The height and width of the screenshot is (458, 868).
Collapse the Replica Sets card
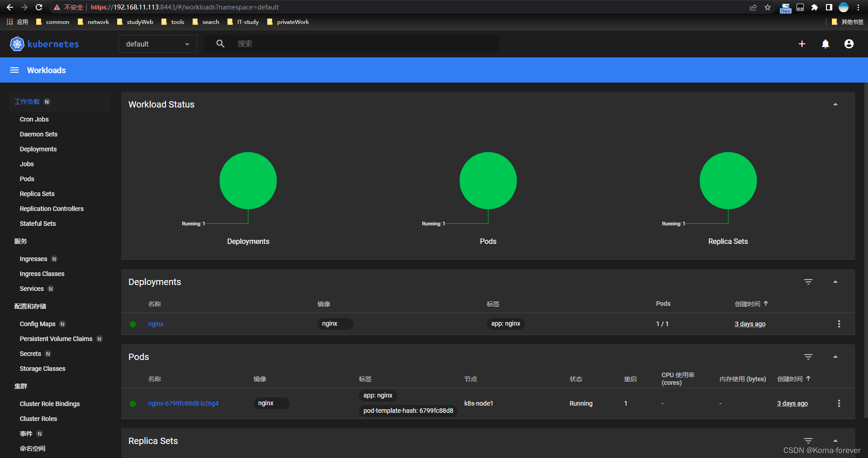[x=835, y=441]
